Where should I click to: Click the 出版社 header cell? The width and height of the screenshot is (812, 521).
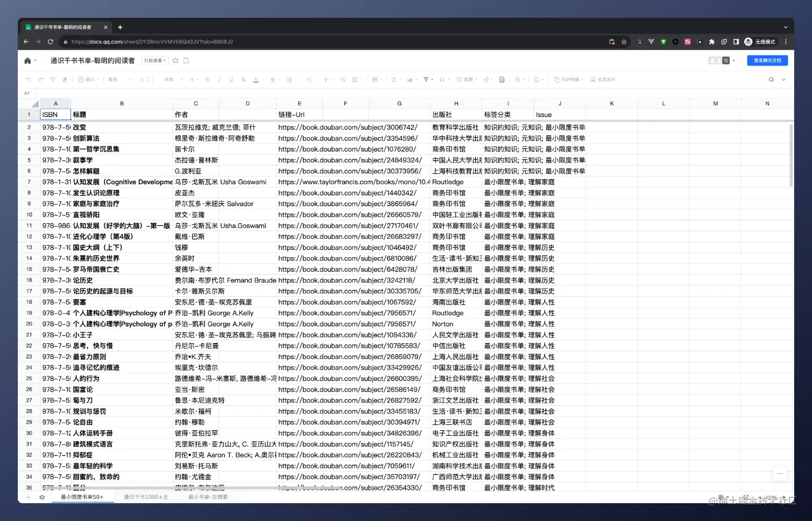coord(456,115)
